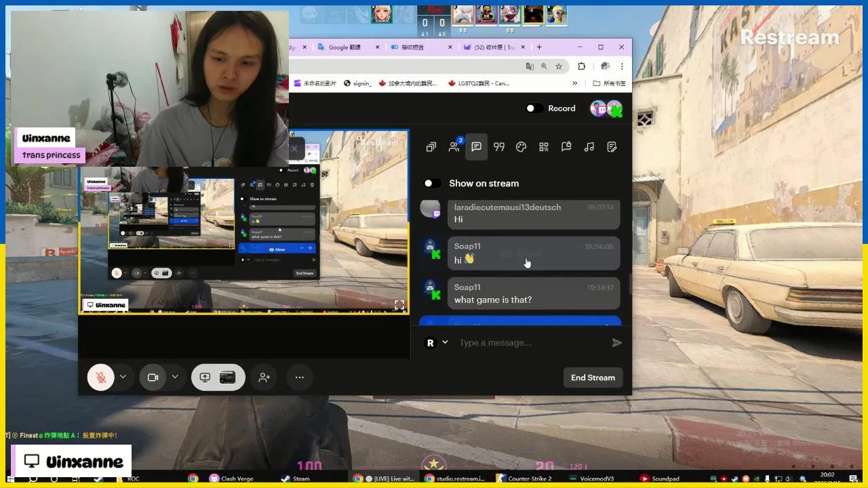Click the End Stream button
This screenshot has height=488, width=868.
[593, 378]
